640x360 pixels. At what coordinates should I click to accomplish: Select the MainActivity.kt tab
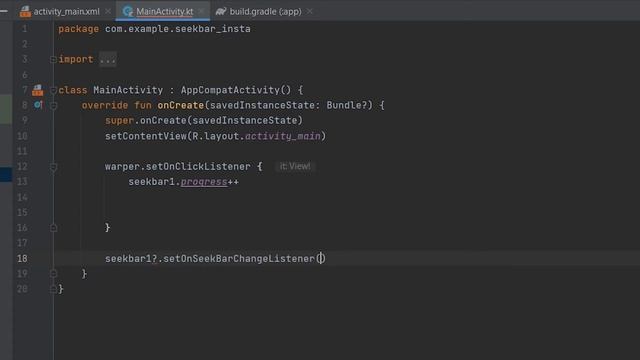click(164, 11)
